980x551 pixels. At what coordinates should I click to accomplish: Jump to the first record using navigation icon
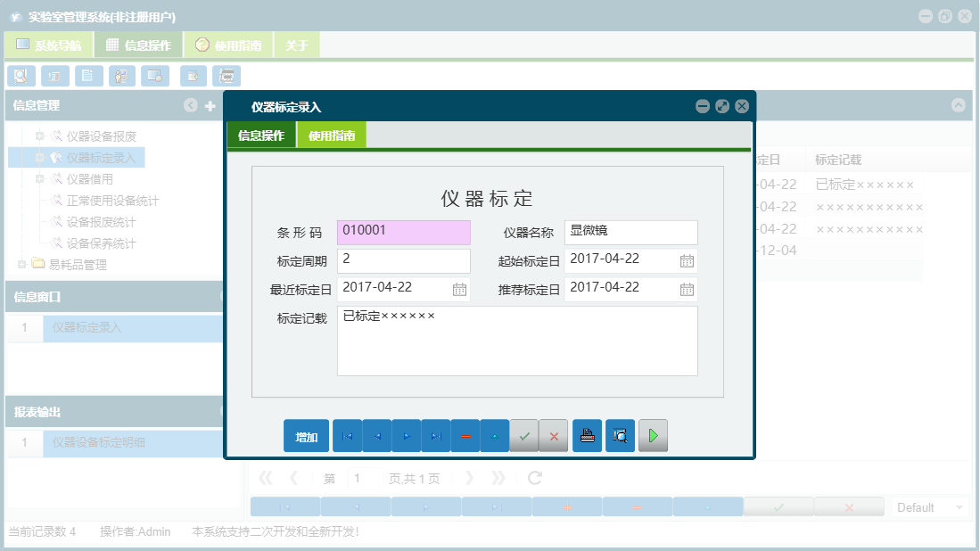point(348,436)
